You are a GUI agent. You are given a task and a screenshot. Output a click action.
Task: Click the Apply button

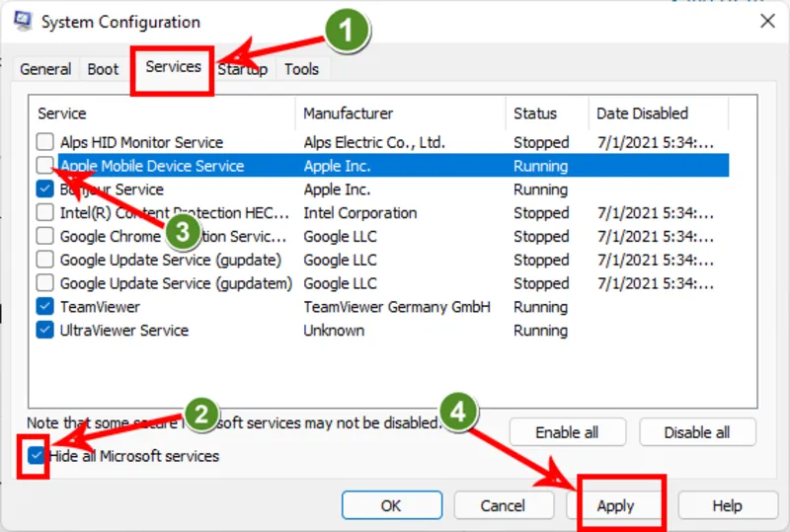click(615, 505)
